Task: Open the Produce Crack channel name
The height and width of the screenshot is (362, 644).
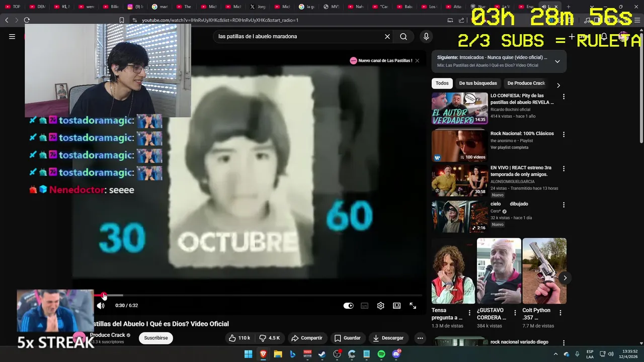Action: 108,335
